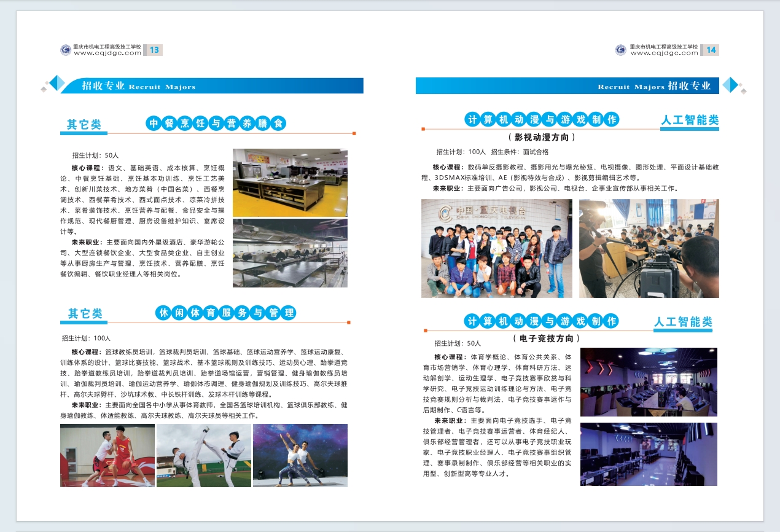Click the Recruit Majors 招收专业 banner on page 14
Image resolution: width=780 pixels, height=532 pixels.
[x=567, y=85]
